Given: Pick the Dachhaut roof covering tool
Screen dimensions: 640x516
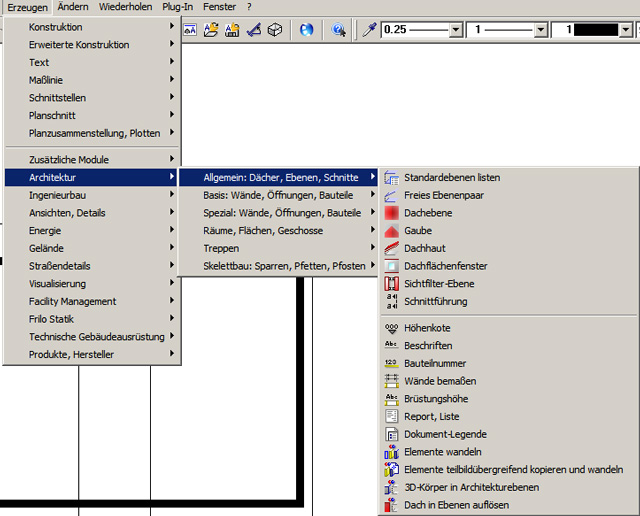Looking at the screenshot, I should point(424,248).
